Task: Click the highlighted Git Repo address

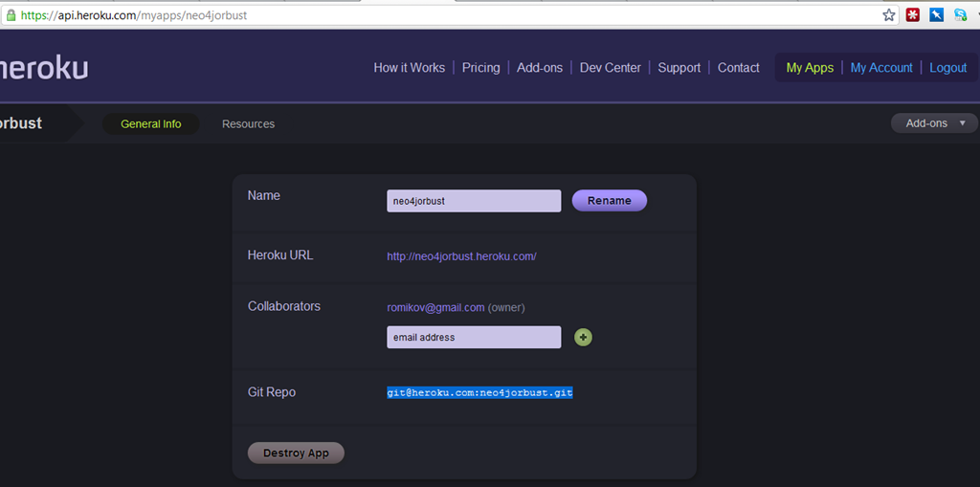Action: pos(479,392)
